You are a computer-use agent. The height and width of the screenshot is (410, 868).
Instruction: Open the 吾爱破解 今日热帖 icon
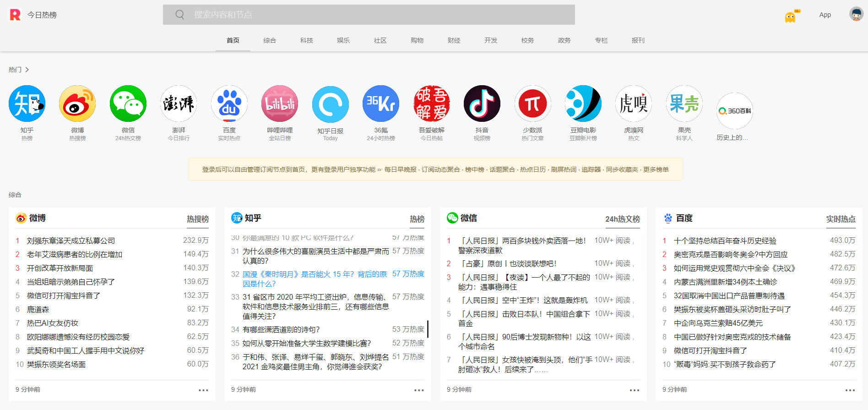pyautogui.click(x=432, y=104)
